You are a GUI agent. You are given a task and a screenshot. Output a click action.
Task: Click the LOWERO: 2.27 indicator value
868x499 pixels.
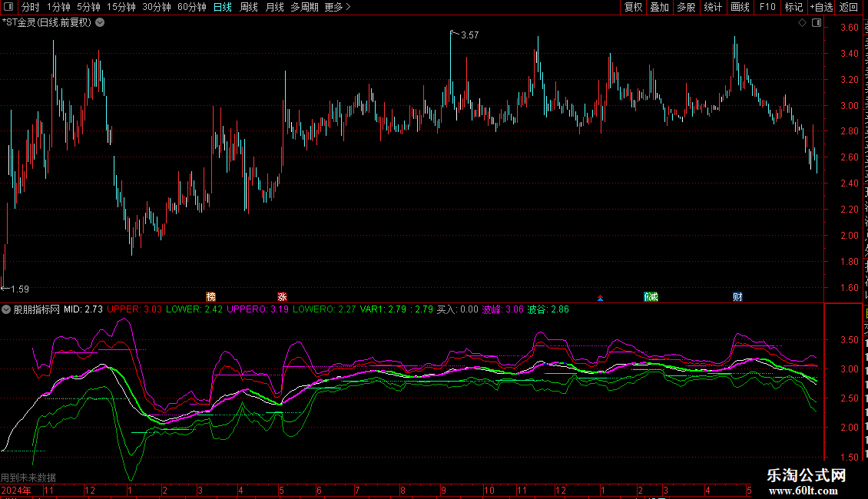click(324, 310)
